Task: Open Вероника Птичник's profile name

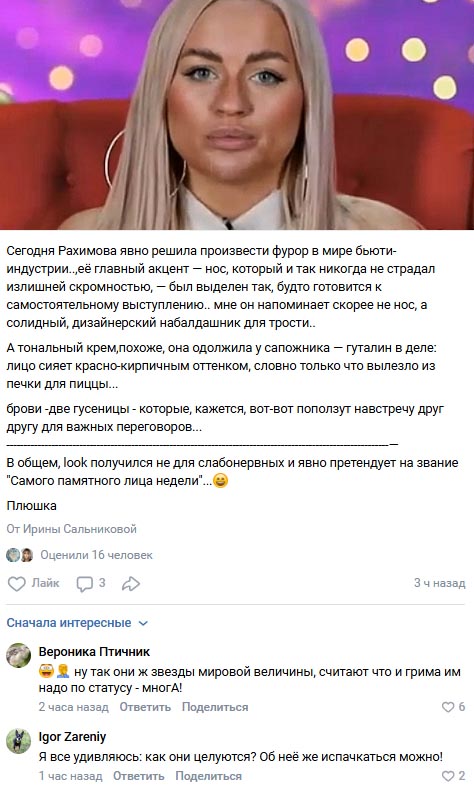Action: (94, 651)
